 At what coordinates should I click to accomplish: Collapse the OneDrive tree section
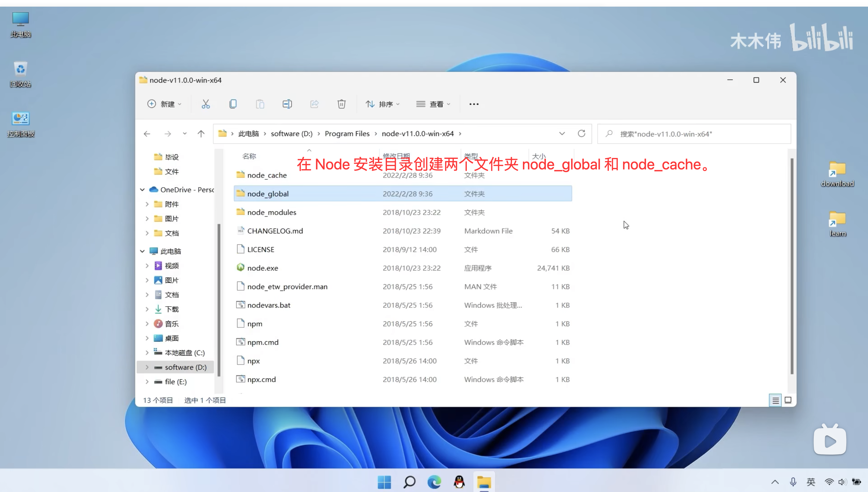[x=143, y=190]
